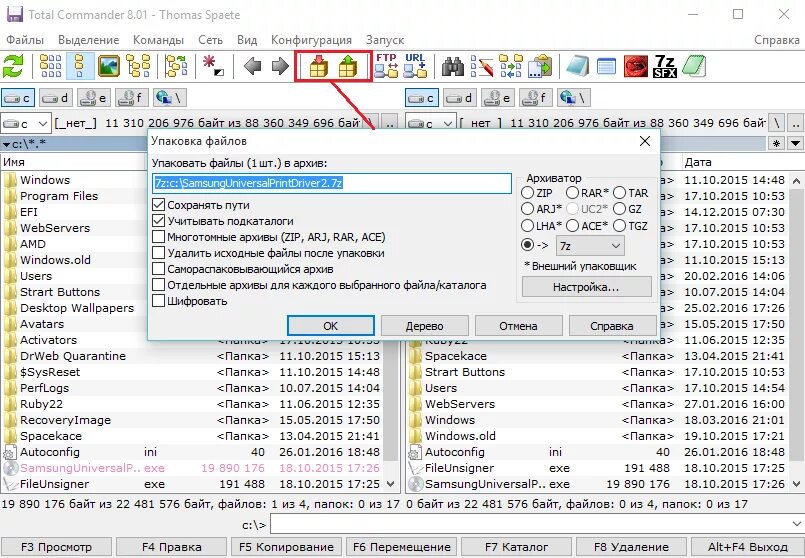Select the TAR archiver radio button
805x558 pixels.
(620, 193)
